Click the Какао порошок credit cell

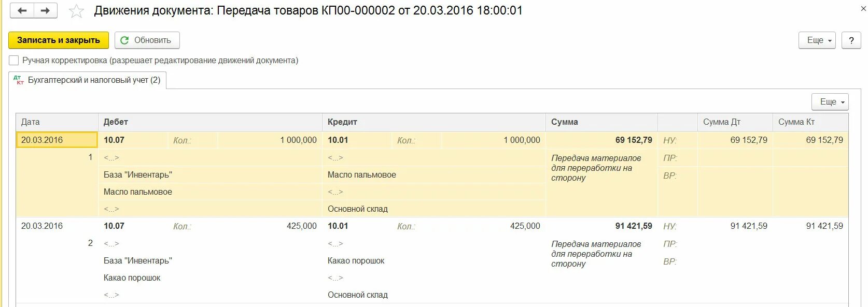pyautogui.click(x=356, y=260)
